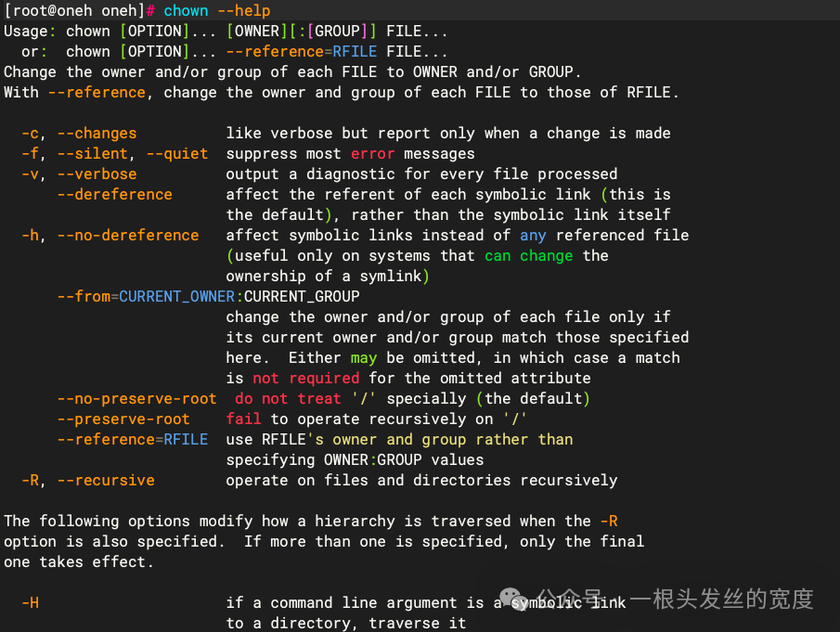Click the '--preserve-root' option below --no-preserve-root
Screen dimensions: 840x632
pyautogui.click(x=123, y=419)
